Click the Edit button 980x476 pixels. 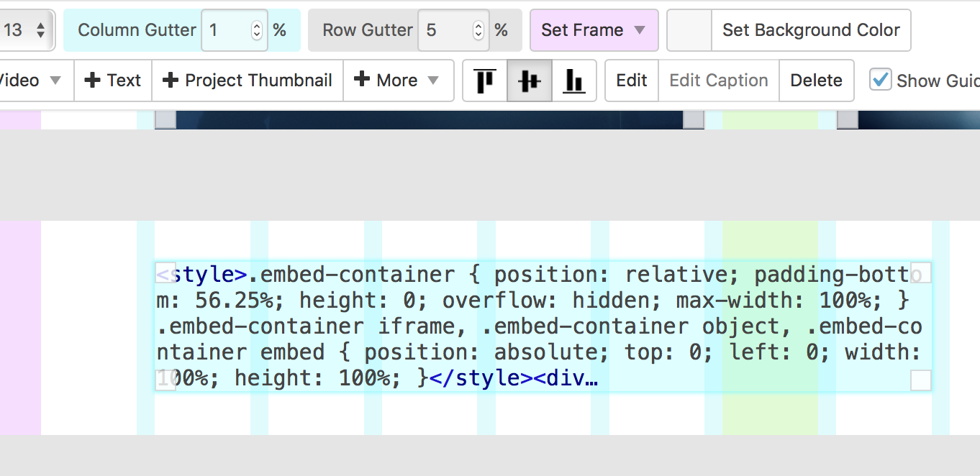click(x=632, y=81)
